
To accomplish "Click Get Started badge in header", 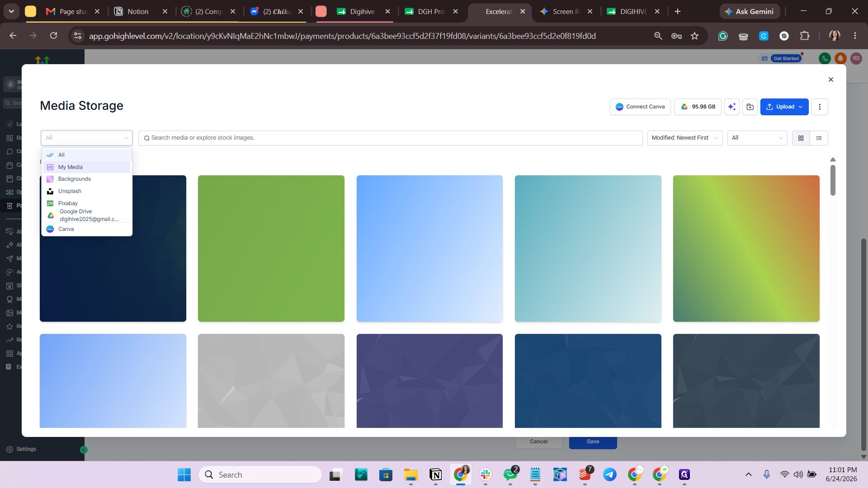I will tap(786, 58).
